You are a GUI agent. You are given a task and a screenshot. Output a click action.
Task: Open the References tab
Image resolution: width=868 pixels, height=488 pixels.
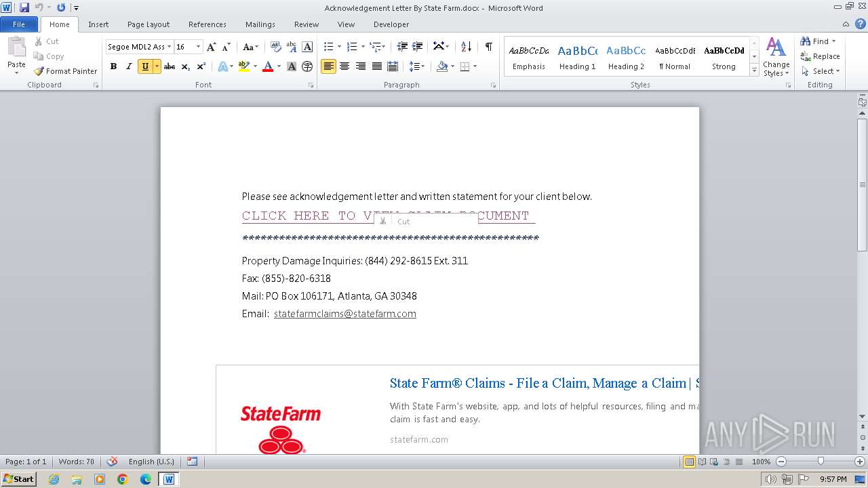pyautogui.click(x=208, y=24)
